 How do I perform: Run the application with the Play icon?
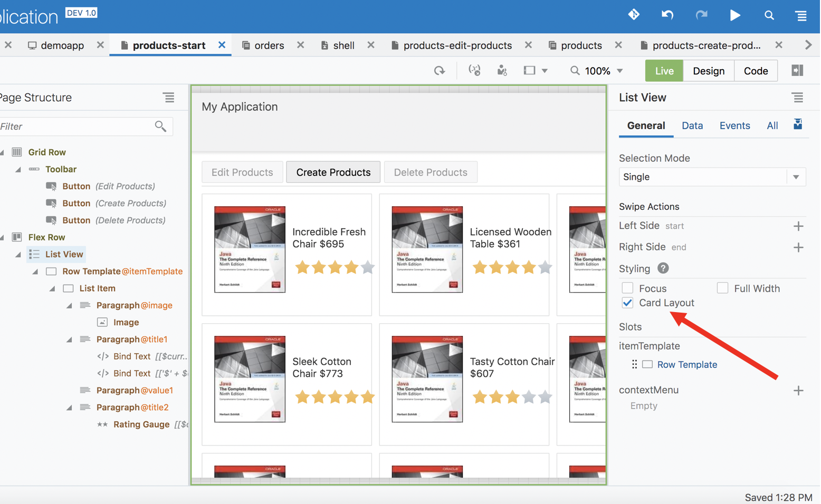click(x=735, y=15)
